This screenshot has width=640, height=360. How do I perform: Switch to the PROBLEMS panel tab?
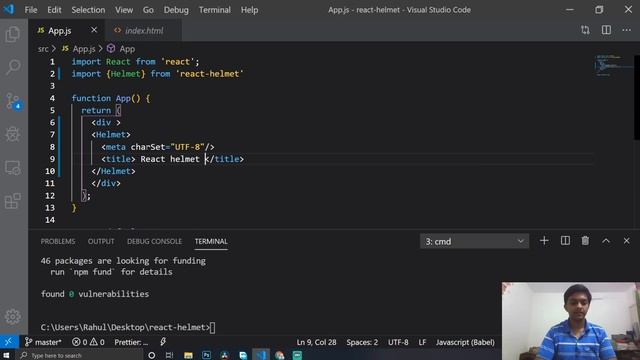click(58, 241)
